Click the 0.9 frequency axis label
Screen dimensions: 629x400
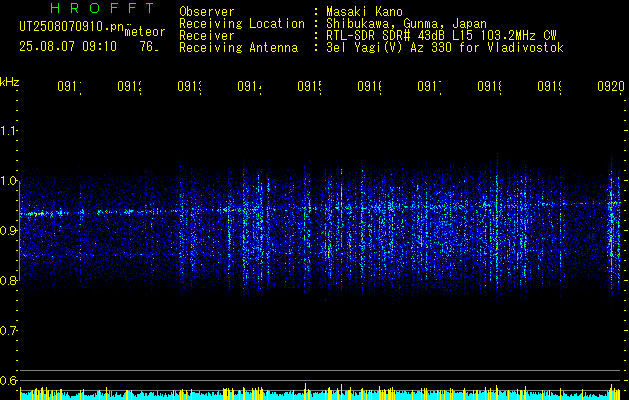pyautogui.click(x=8, y=230)
